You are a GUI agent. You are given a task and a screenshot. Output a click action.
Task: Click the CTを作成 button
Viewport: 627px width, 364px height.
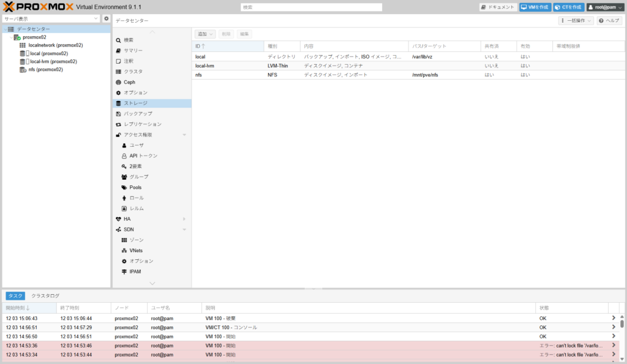tap(568, 7)
